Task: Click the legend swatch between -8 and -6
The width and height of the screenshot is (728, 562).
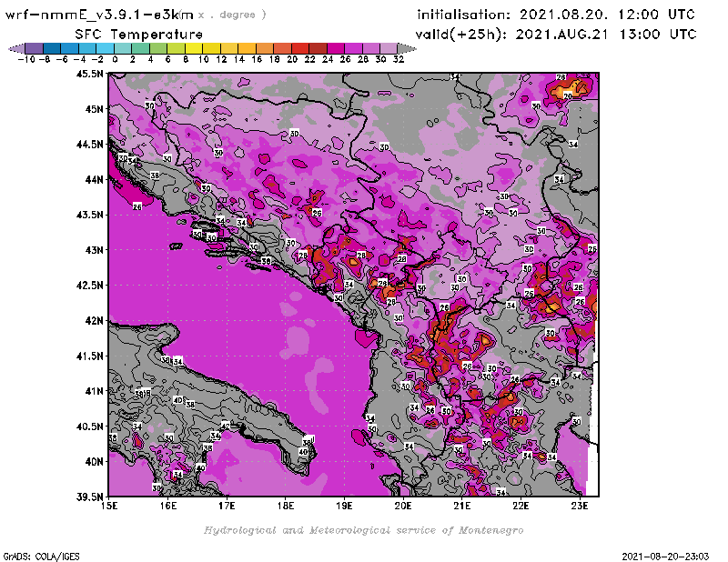Action: tap(52, 48)
